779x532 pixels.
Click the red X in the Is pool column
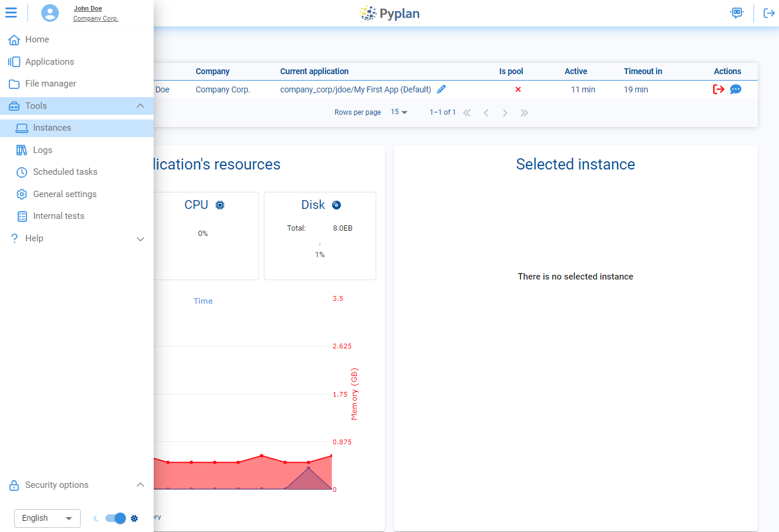click(518, 89)
